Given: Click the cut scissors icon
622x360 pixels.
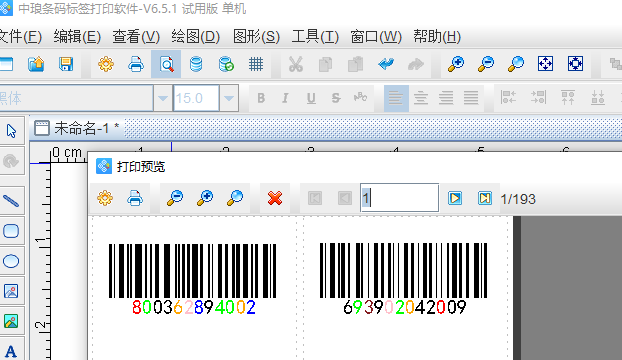Looking at the screenshot, I should (x=296, y=64).
